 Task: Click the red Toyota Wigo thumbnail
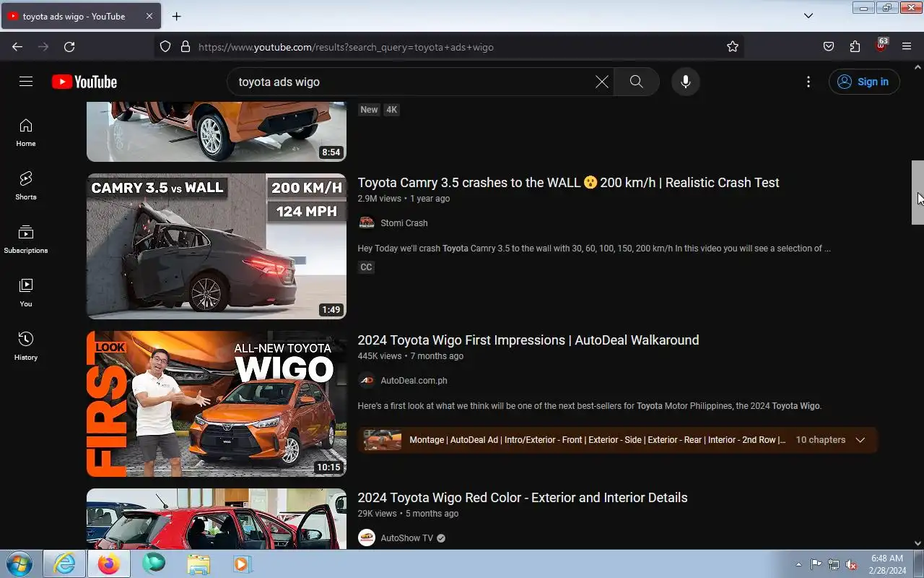[x=217, y=519]
